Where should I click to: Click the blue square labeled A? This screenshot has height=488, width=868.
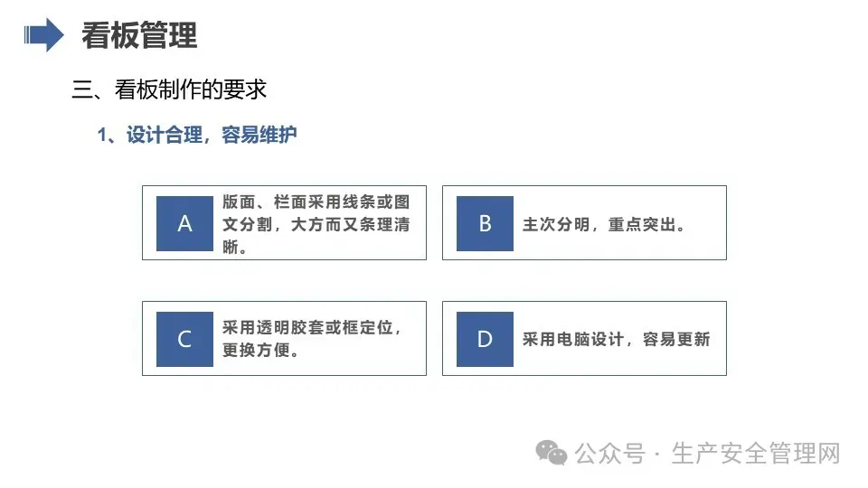pos(184,223)
